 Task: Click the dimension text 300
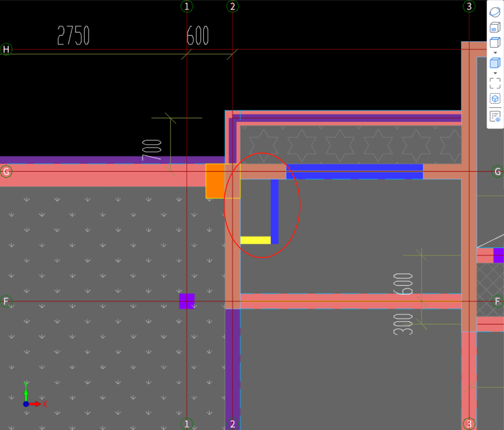coord(403,324)
